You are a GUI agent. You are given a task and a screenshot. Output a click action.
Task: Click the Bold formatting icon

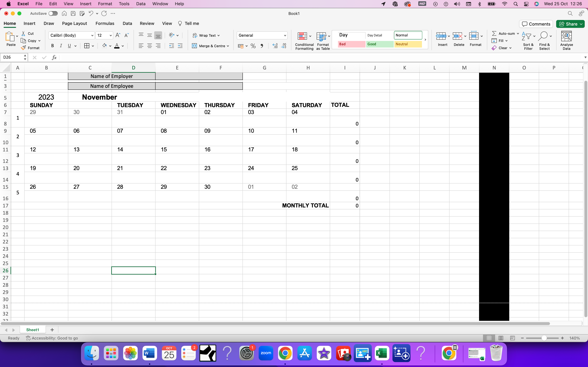tap(52, 46)
